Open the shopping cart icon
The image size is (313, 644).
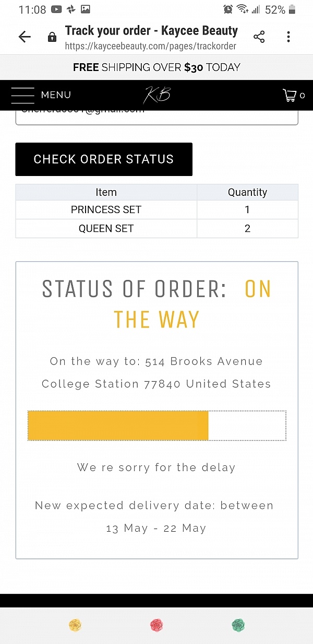[x=289, y=95]
